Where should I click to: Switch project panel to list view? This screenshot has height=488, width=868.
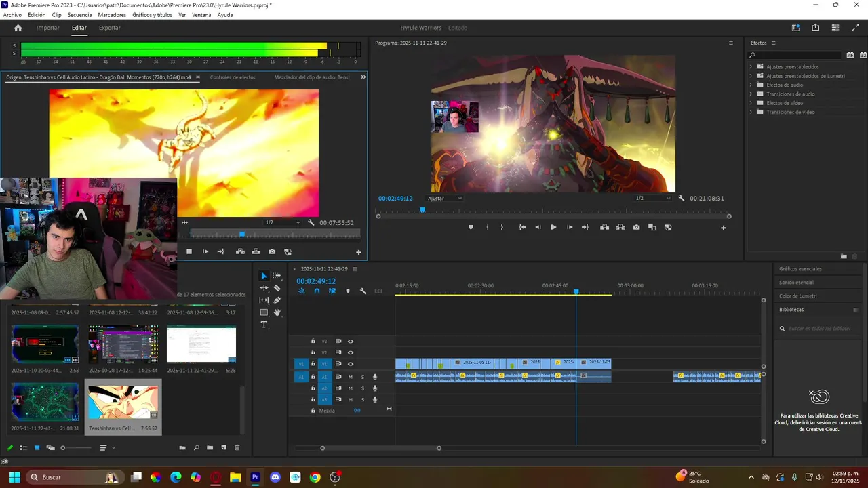tap(23, 448)
